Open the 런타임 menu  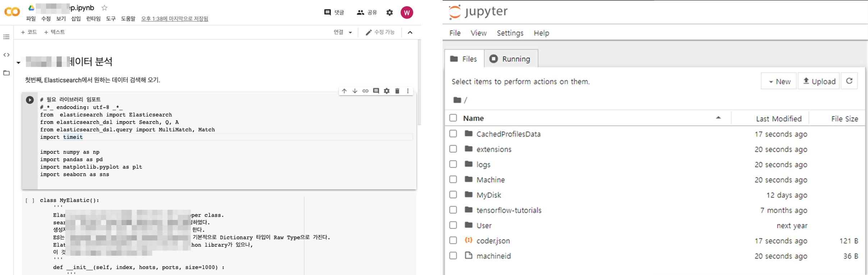(x=93, y=19)
